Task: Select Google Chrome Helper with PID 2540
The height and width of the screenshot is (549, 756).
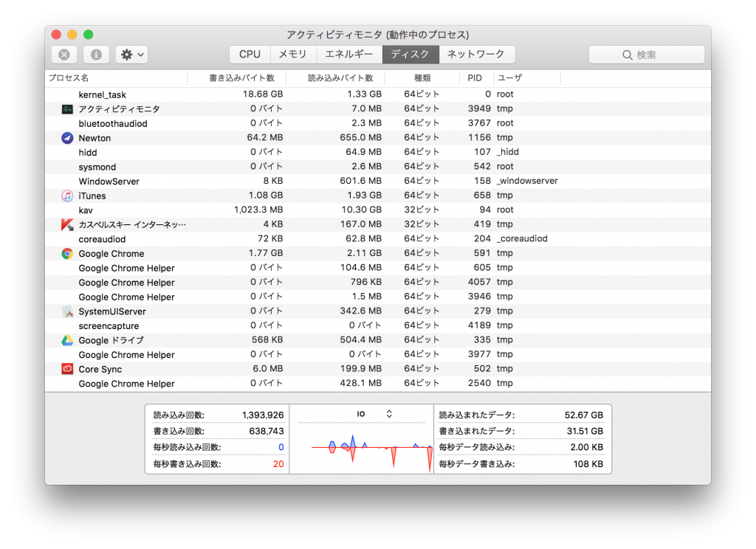Action: [378, 384]
